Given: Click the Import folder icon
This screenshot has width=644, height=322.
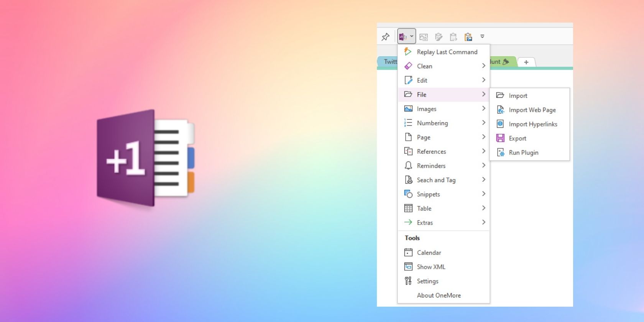Looking at the screenshot, I should tap(500, 95).
